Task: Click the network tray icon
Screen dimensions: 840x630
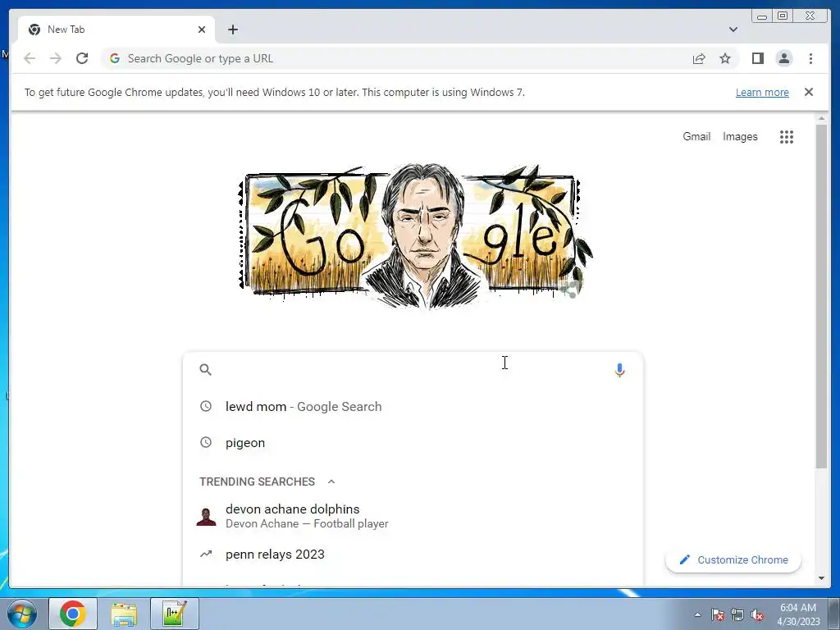Action: [737, 614]
